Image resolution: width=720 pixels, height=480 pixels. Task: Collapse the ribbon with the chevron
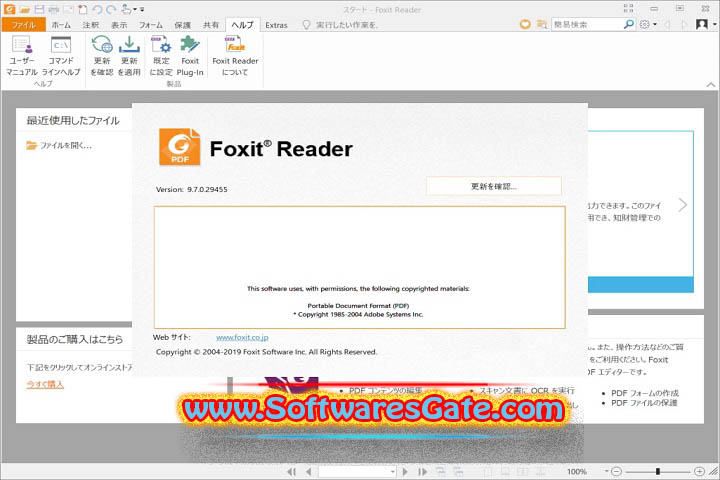[711, 85]
